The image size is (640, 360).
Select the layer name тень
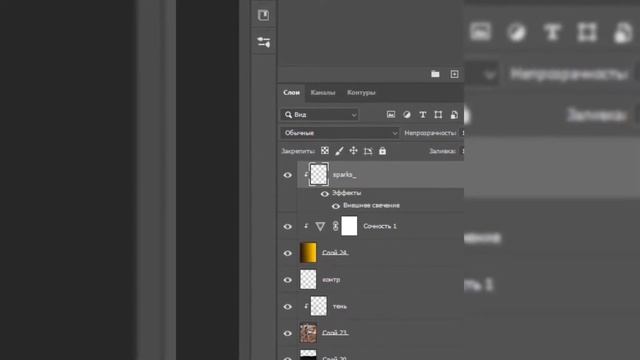tap(340, 306)
